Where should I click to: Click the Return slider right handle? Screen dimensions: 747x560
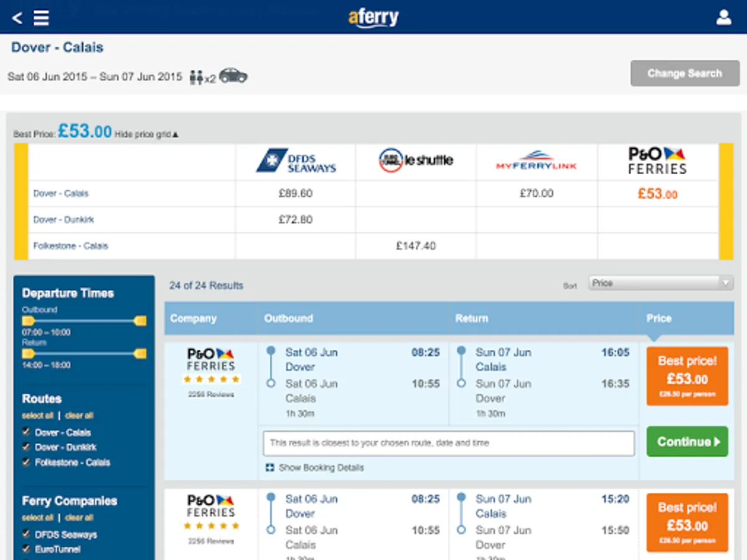point(140,354)
